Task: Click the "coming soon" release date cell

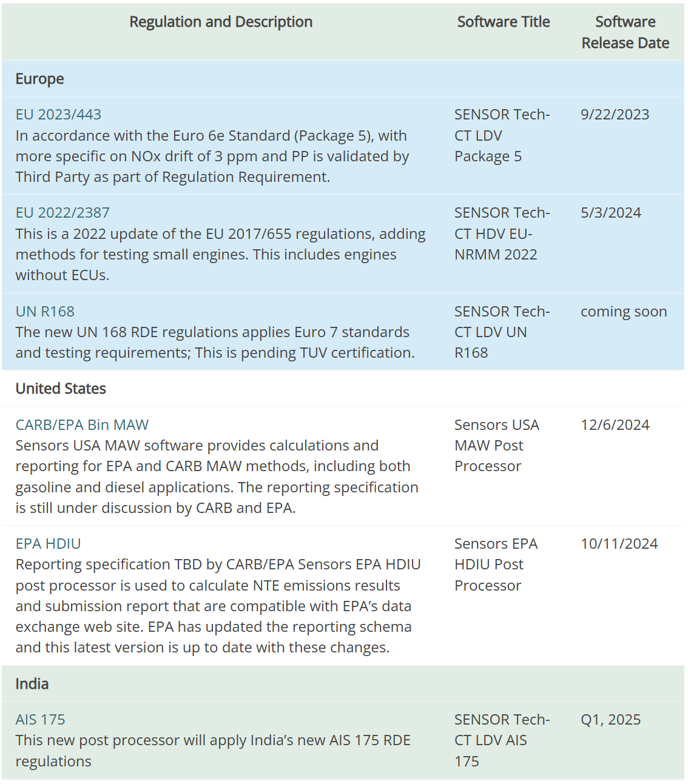Action: click(x=623, y=312)
